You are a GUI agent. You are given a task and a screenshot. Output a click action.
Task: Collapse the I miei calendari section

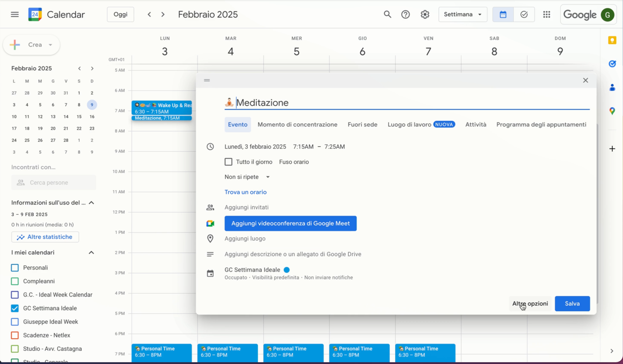tap(91, 252)
